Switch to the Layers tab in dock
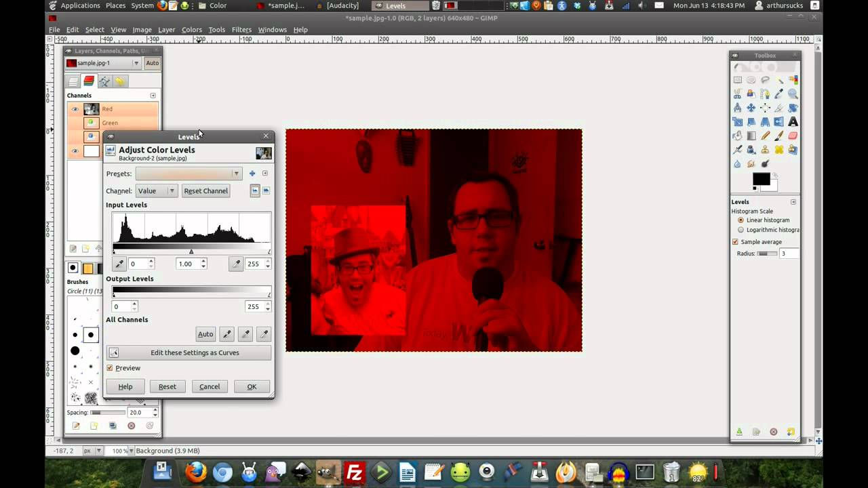 tap(73, 81)
